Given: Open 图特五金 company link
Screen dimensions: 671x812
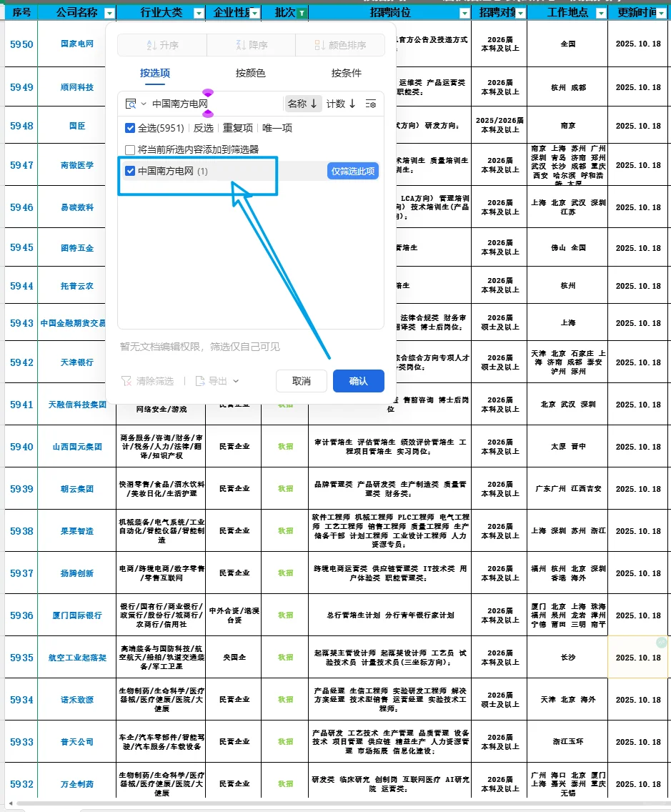Looking at the screenshot, I should click(77, 248).
